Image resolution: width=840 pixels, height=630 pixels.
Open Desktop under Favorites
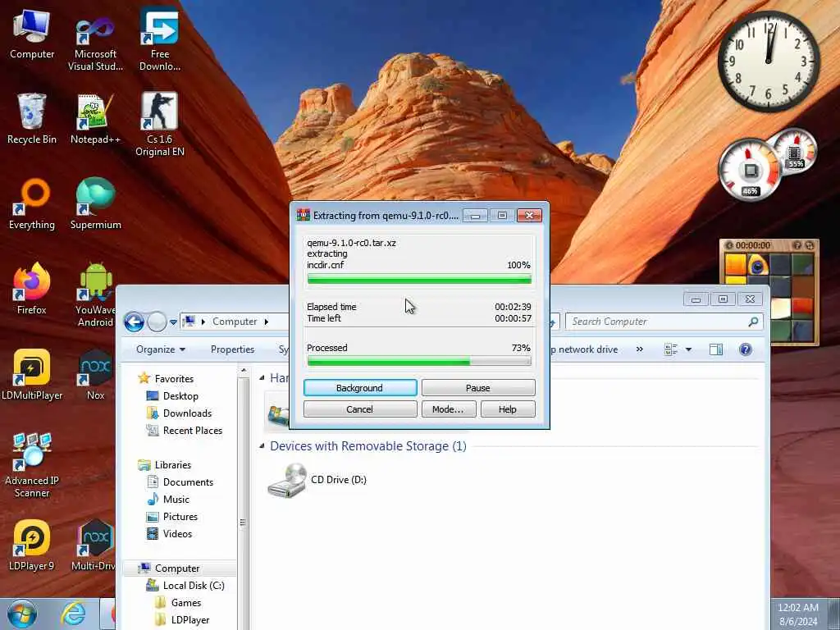tap(180, 396)
